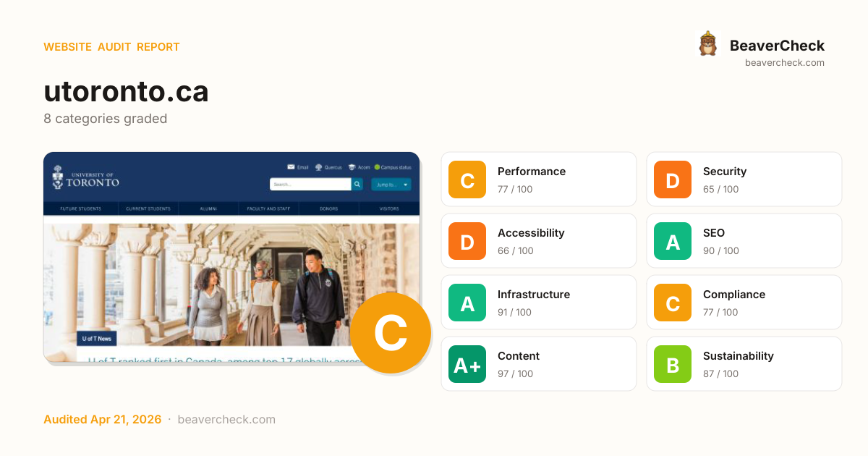Click the Search input field in the screenshot
The image size is (868, 456).
310,185
